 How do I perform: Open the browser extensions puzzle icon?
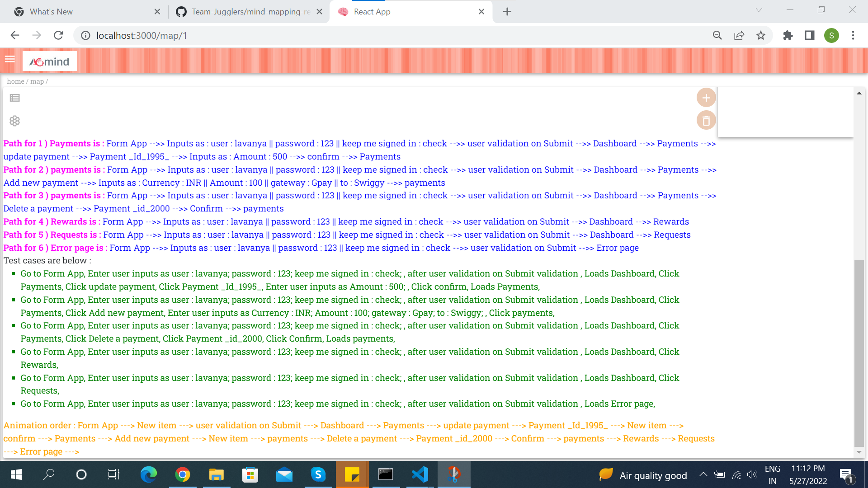(788, 35)
